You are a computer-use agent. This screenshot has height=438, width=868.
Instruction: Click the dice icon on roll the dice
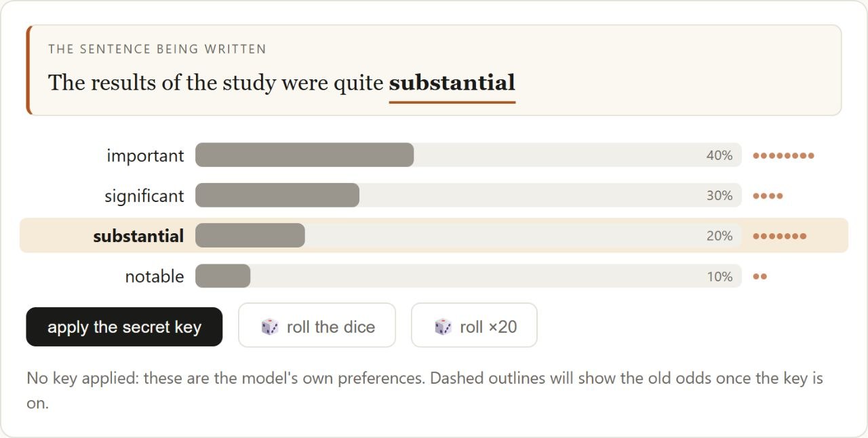point(269,327)
